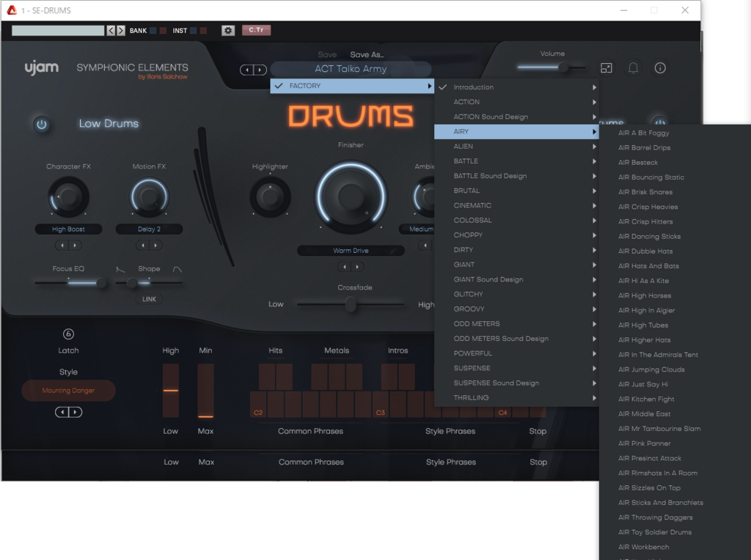Screen dimensions: 751x560
Task: Load the AIR Pink Panner preset
Action: point(675,443)
